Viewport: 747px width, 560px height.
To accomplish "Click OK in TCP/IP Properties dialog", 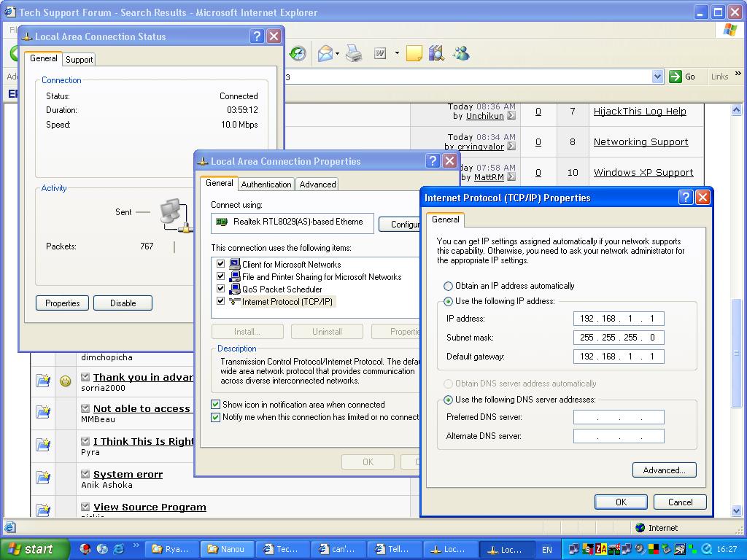I will (621, 502).
